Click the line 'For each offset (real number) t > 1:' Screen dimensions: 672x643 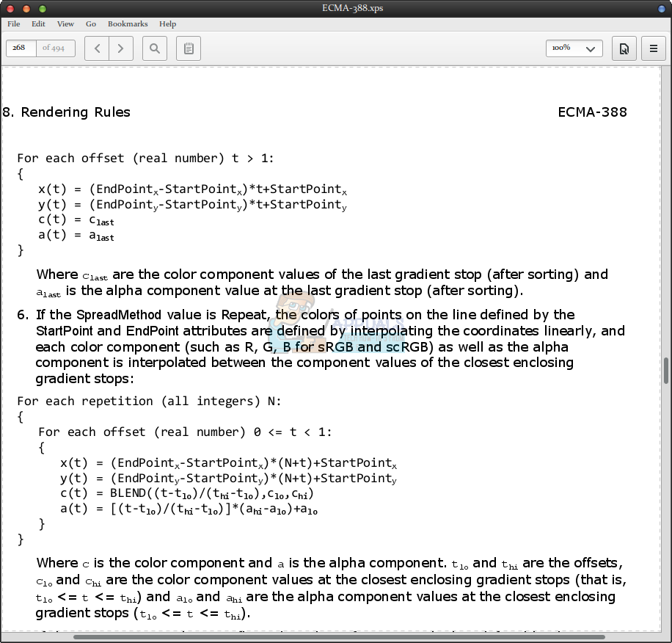145,158
